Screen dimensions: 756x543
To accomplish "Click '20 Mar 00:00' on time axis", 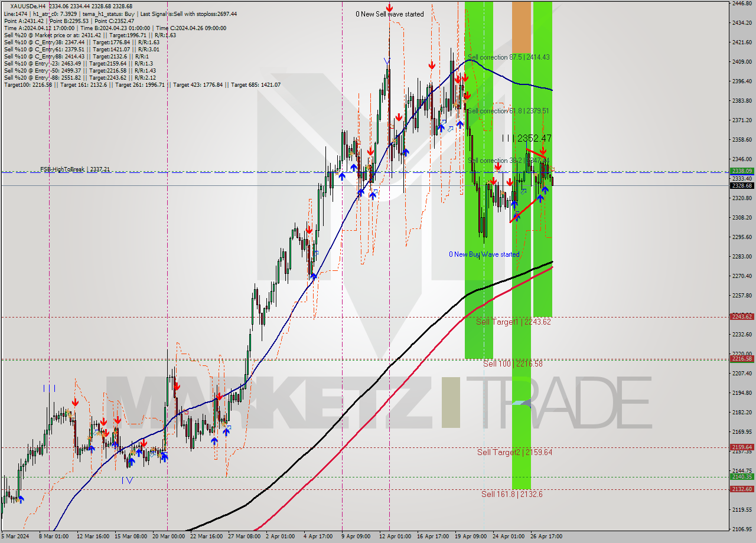I will (168, 537).
